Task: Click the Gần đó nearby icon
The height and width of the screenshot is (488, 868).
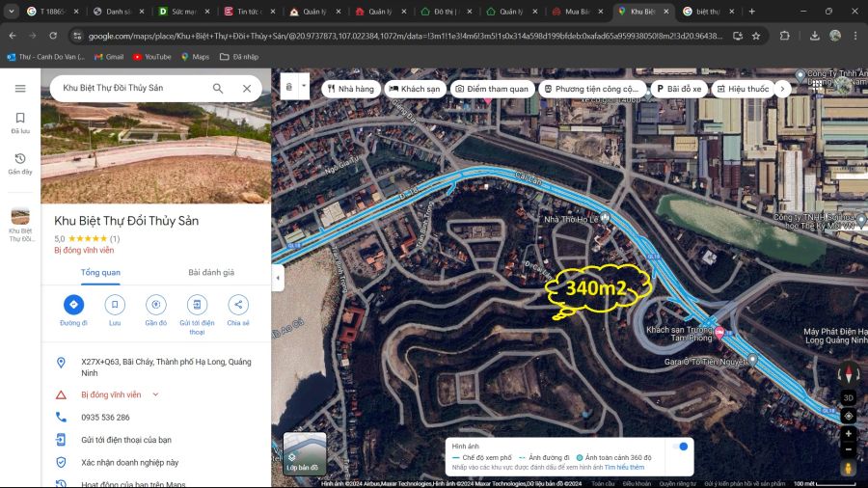Action: pos(155,305)
